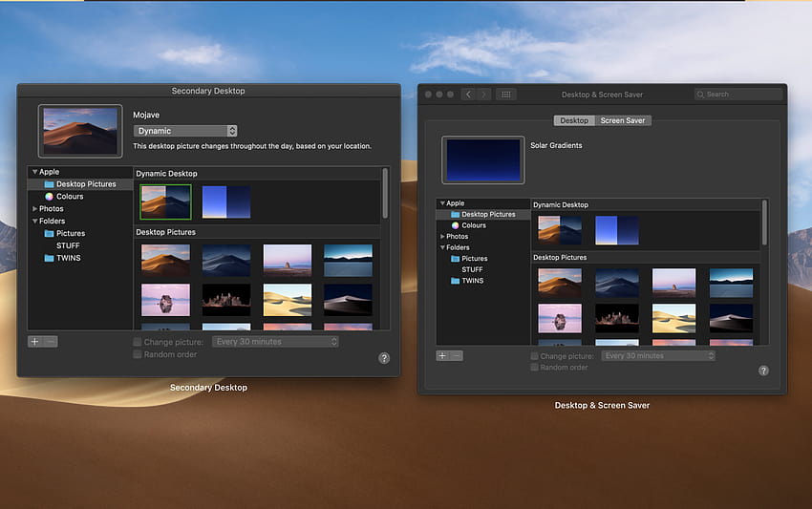Switch to the Desktop tab

pos(574,120)
